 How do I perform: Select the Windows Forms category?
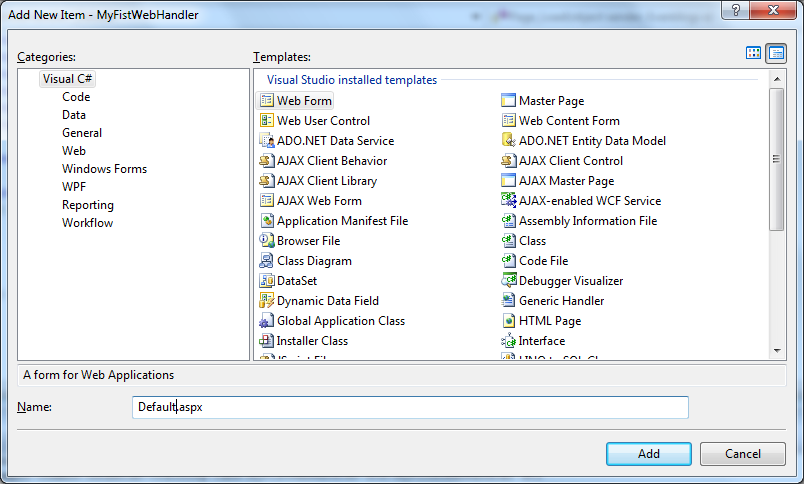click(x=104, y=169)
